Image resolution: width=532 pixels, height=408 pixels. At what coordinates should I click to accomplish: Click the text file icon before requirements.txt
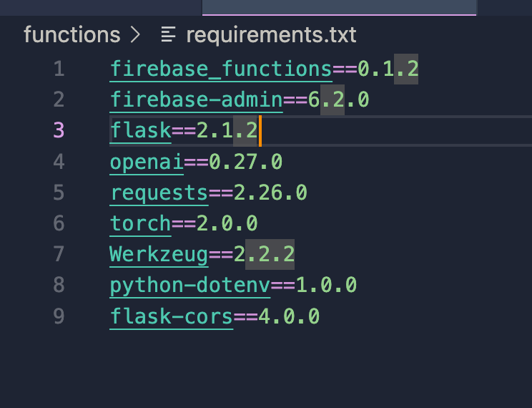coord(168,34)
